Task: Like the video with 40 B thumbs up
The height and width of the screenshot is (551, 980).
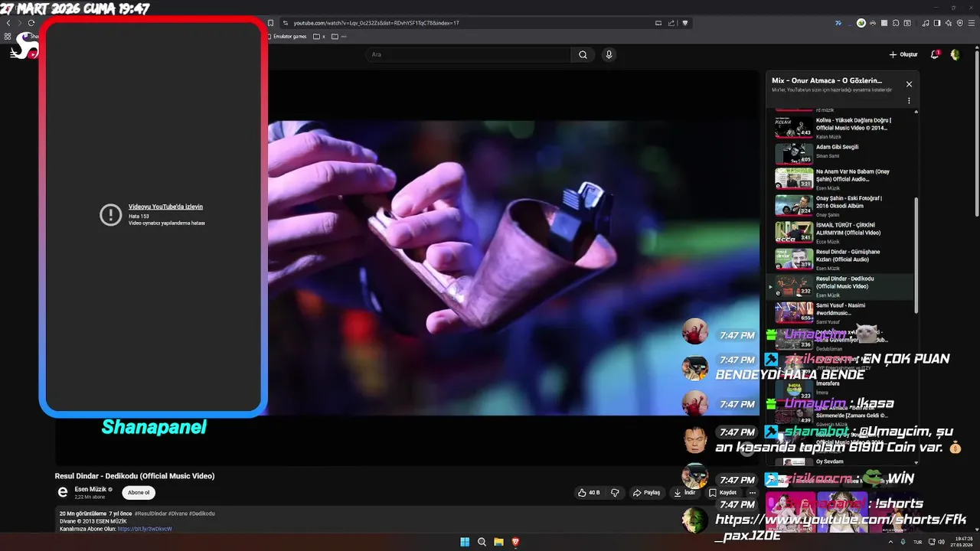Action: (590, 493)
